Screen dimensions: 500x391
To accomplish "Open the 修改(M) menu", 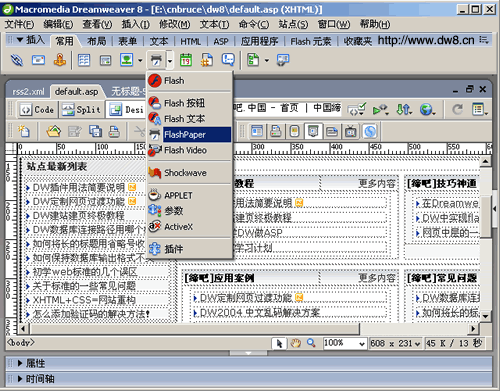I will point(174,24).
